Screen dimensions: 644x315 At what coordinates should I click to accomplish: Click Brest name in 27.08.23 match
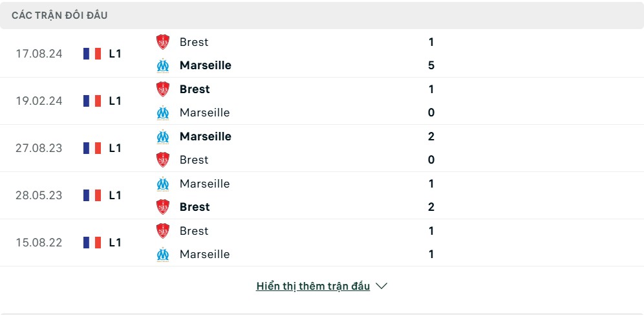click(x=194, y=160)
